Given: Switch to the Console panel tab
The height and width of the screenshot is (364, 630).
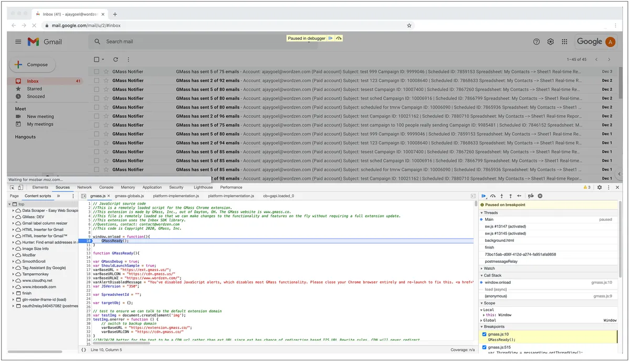Looking at the screenshot, I should click(x=107, y=187).
